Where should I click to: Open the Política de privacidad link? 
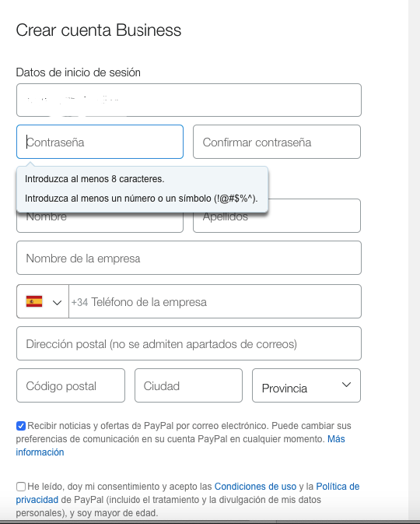(x=338, y=487)
